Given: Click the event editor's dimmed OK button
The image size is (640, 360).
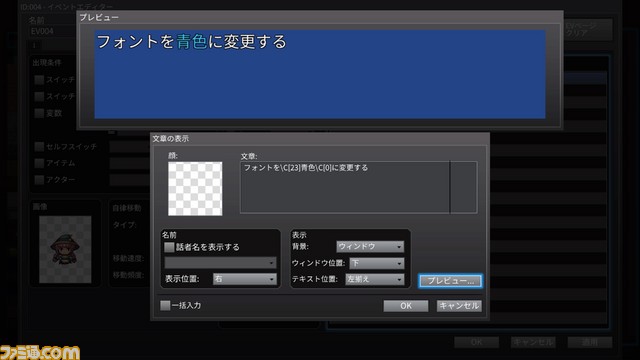Looking at the screenshot, I should pyautogui.click(x=476, y=342).
